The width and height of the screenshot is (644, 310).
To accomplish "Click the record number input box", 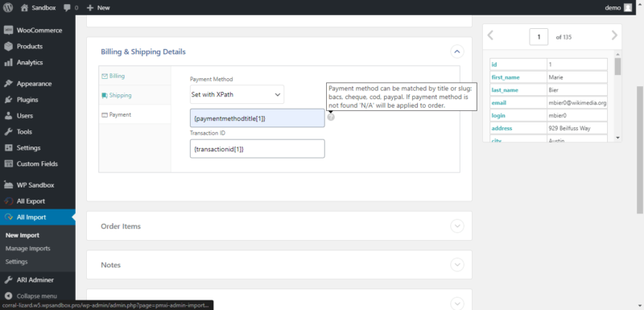I will click(539, 37).
